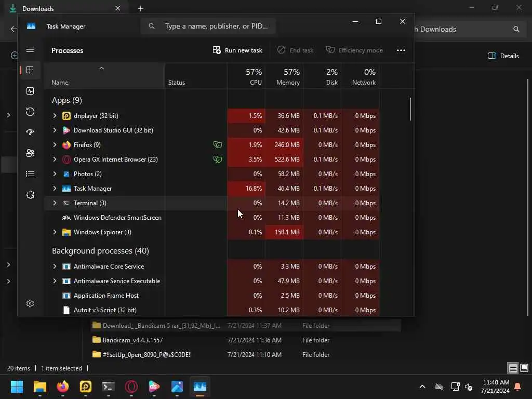Expand the Firefox (9) process group

(55, 145)
